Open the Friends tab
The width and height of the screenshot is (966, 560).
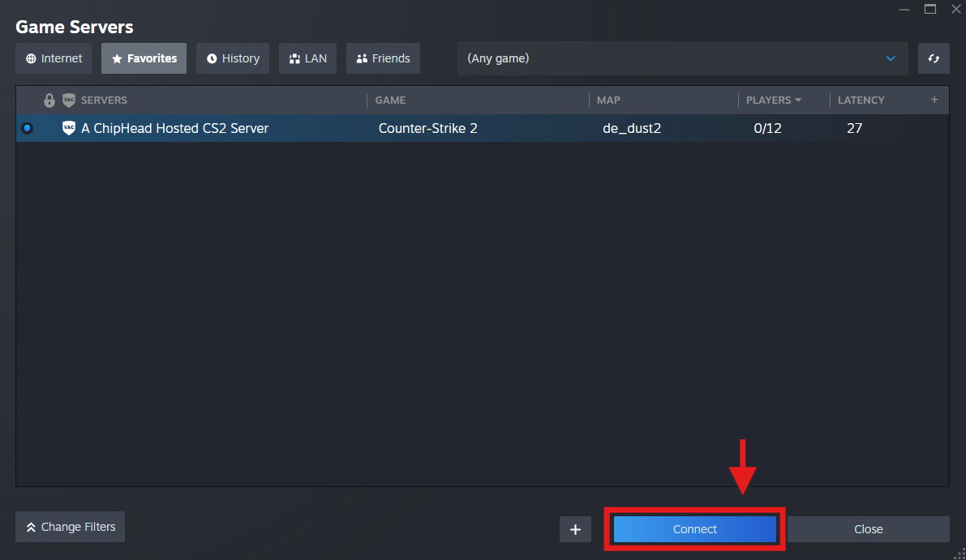(x=383, y=58)
